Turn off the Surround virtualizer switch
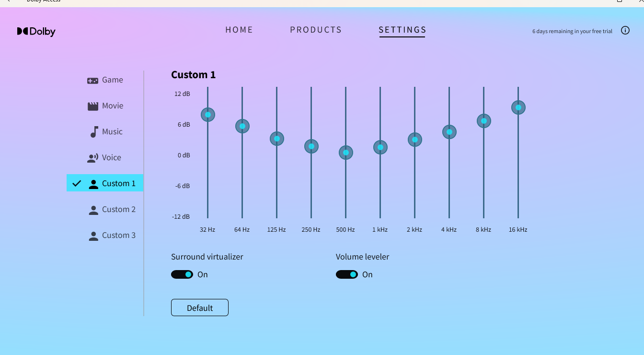This screenshot has height=355, width=644. (182, 274)
